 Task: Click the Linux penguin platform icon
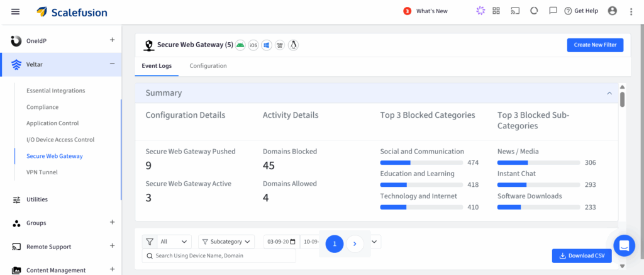[293, 45]
